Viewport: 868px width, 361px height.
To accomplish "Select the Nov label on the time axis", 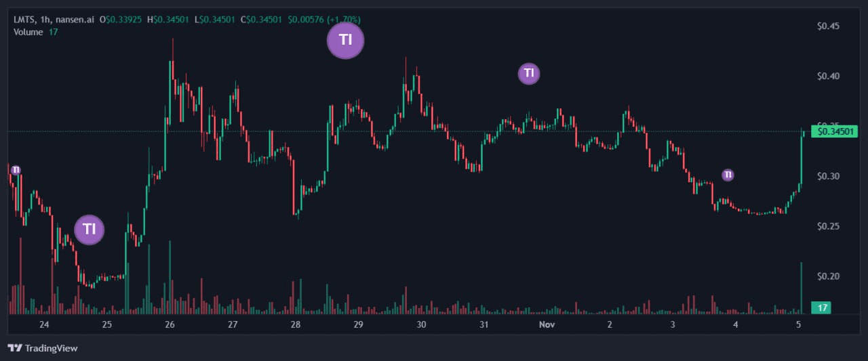I will (x=547, y=325).
